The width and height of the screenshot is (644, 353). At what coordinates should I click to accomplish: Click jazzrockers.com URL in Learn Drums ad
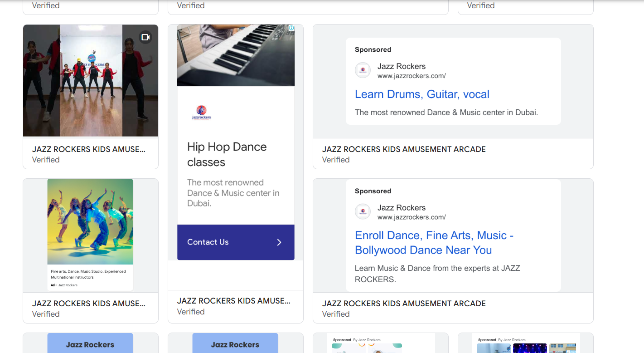412,76
